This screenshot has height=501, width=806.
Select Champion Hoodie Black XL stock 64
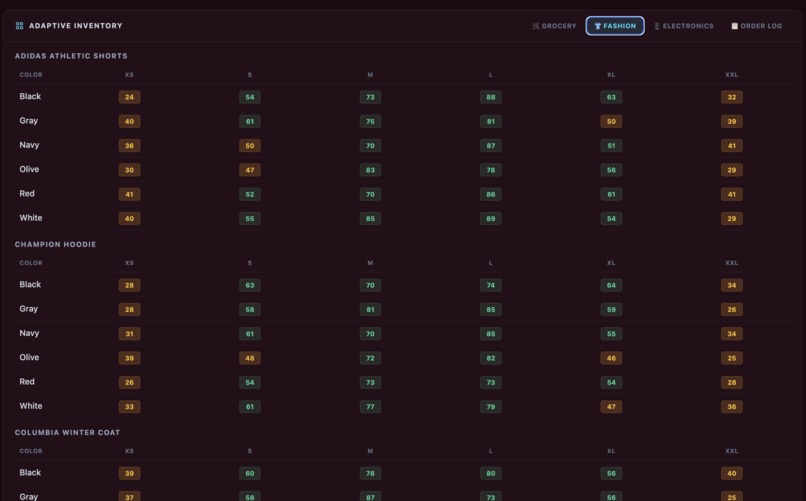[x=611, y=285]
